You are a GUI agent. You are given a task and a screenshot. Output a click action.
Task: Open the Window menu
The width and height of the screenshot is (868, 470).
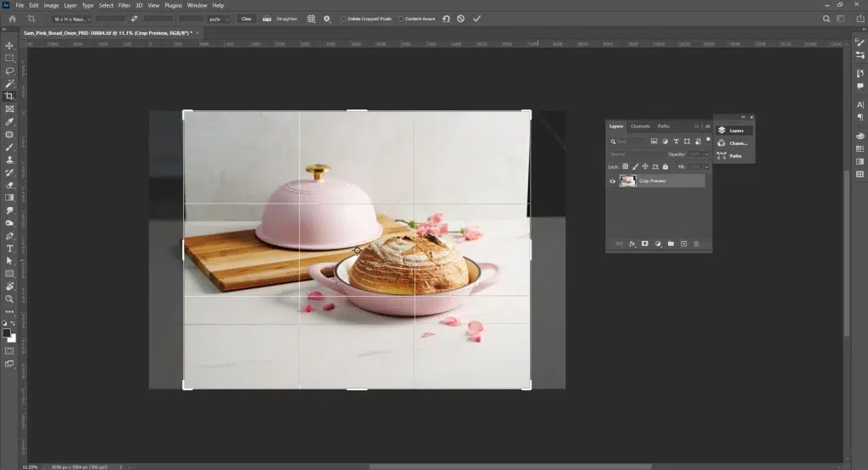pos(197,6)
